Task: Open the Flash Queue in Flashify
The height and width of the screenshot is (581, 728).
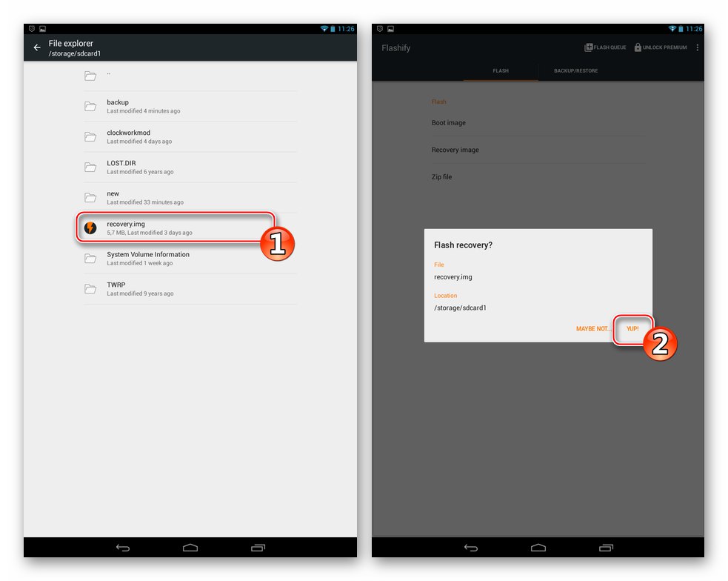Action: 605,47
